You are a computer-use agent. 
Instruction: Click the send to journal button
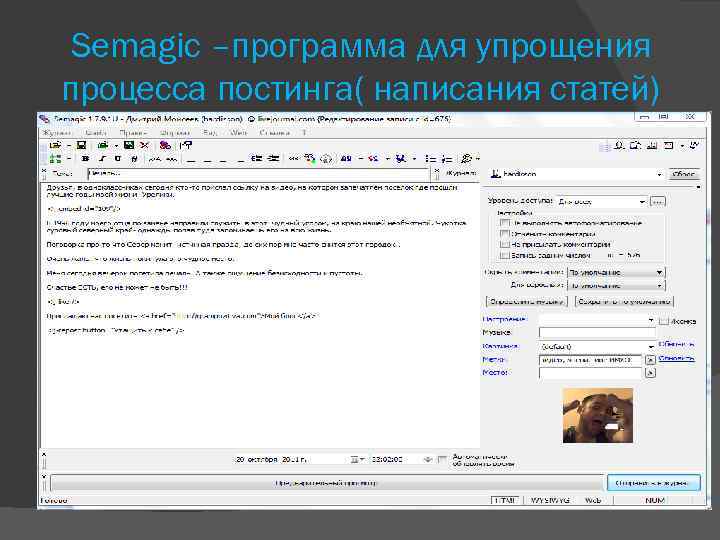(654, 483)
